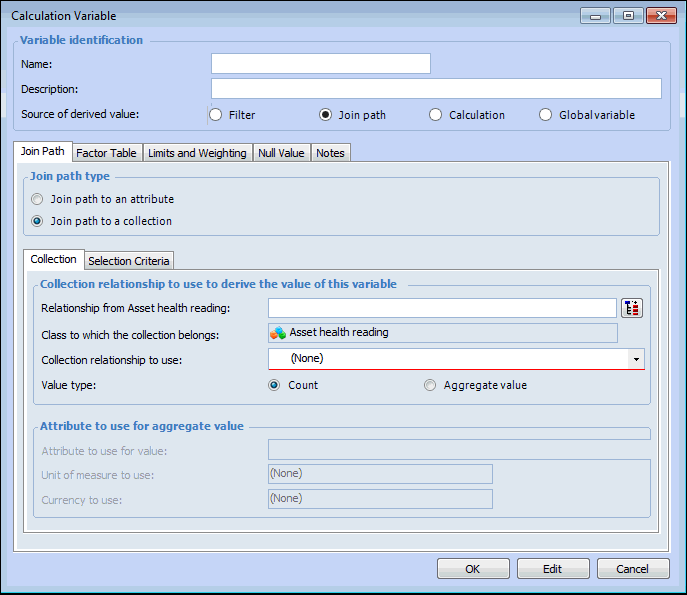Click the relationship tree browse icon
The image size is (687, 595).
pos(632,308)
